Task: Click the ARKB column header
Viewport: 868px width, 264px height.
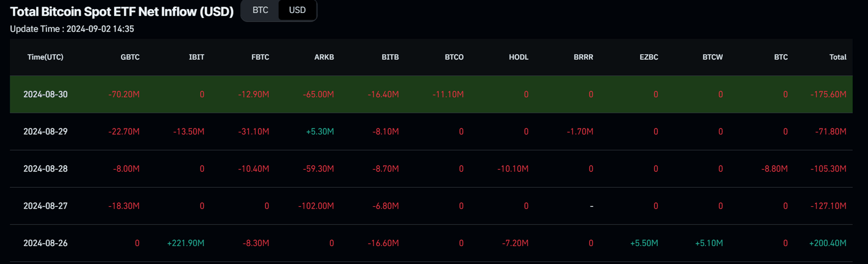Action: click(x=324, y=57)
